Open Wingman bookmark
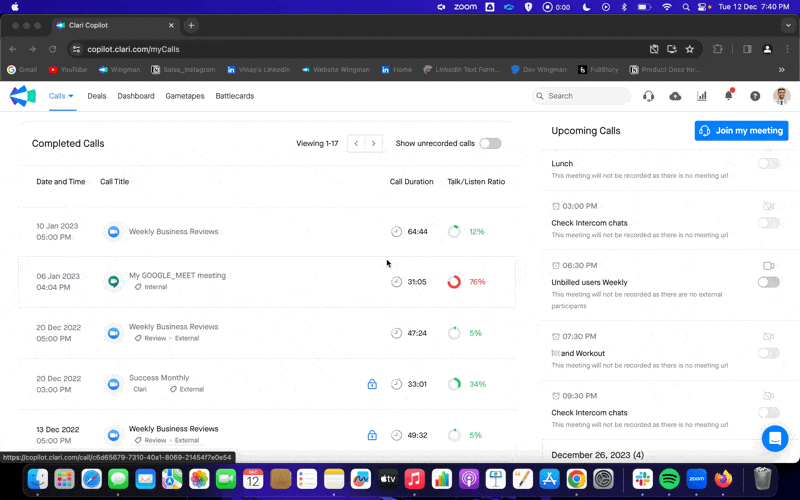Viewport: 800px width, 500px height. pos(119,69)
